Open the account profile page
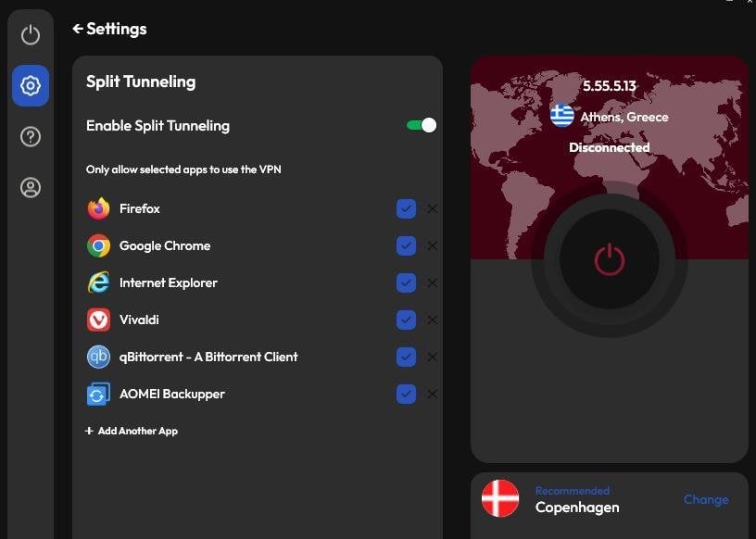Viewport: 756px width, 539px height. tap(31, 188)
